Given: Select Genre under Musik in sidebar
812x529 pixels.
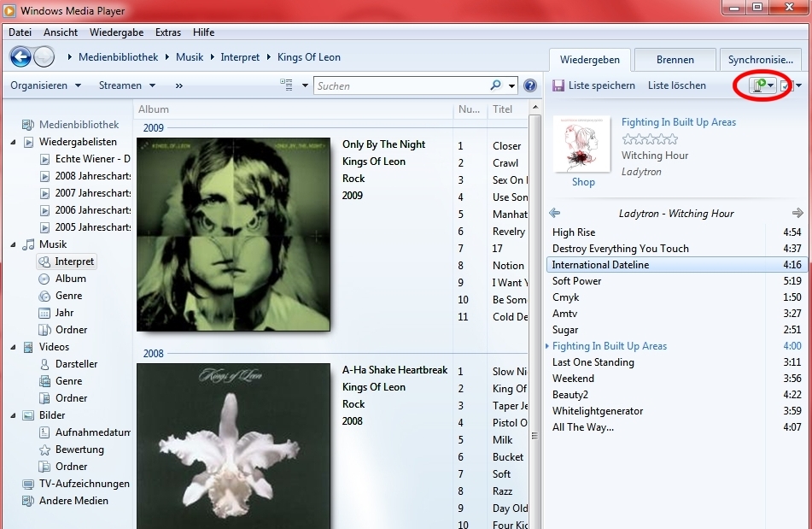Looking at the screenshot, I should point(68,296).
